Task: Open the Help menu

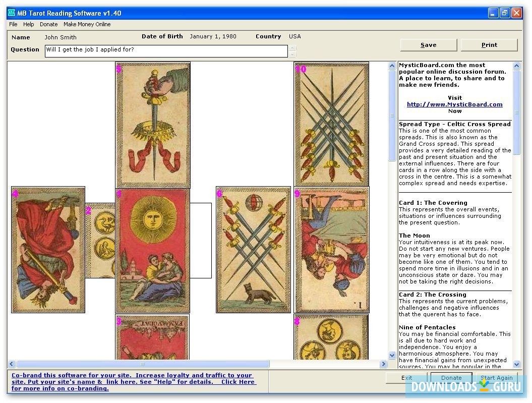Action: pyautogui.click(x=29, y=24)
